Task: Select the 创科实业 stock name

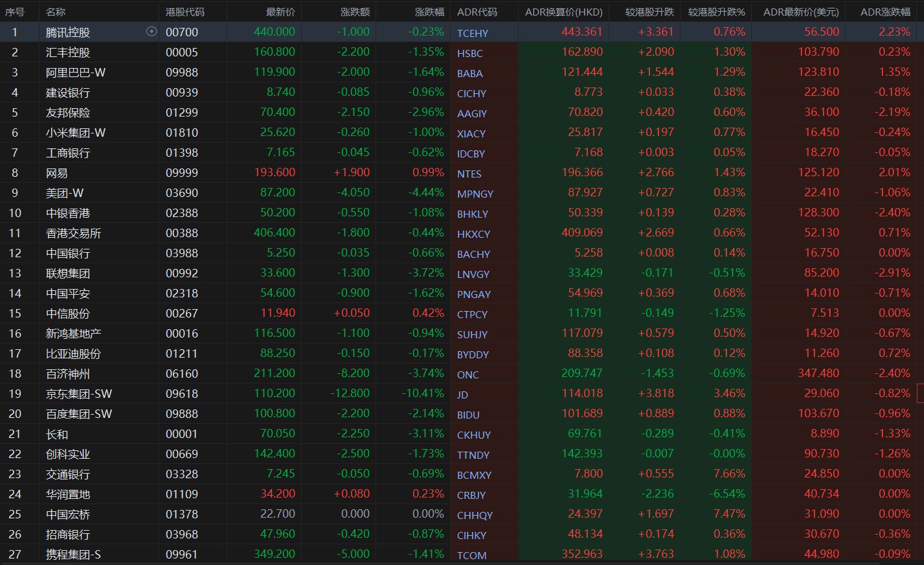Action: tap(68, 454)
